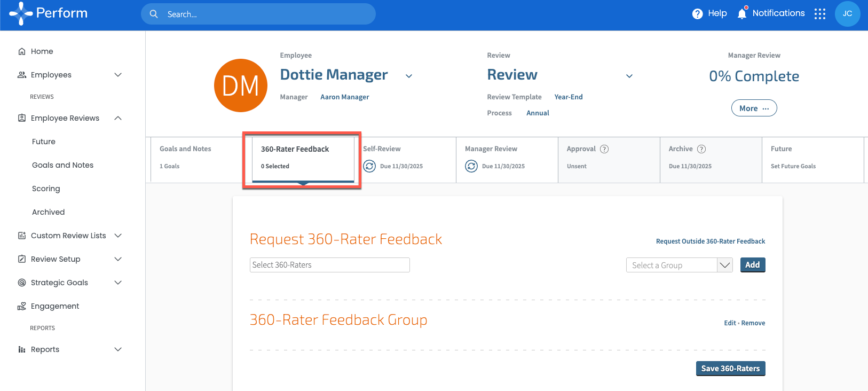
Task: Open the apps grid launcher icon
Action: pos(820,14)
